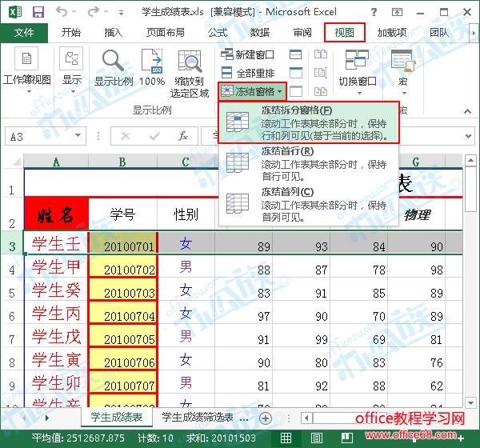
Task: Click Normal view icon in status bar
Action: coord(286,438)
